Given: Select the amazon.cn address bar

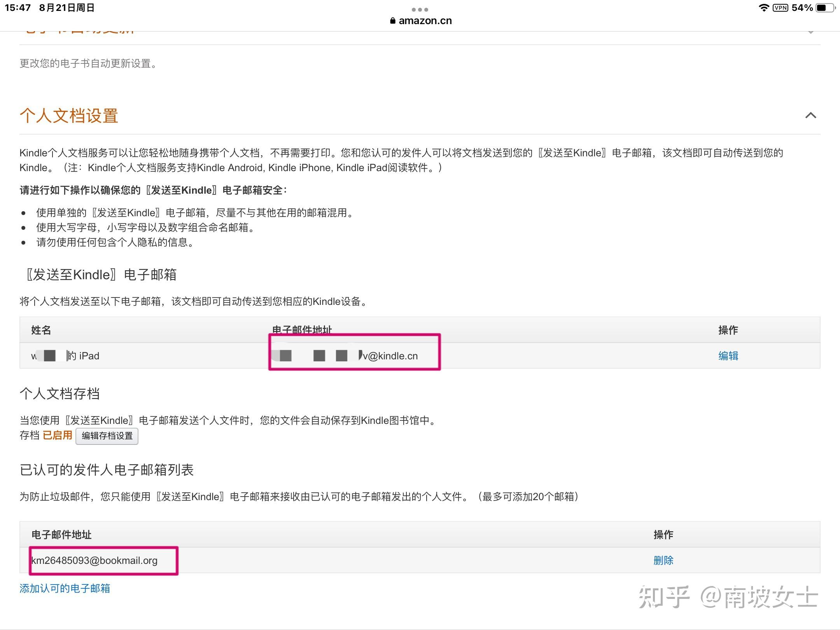Looking at the screenshot, I should click(425, 21).
